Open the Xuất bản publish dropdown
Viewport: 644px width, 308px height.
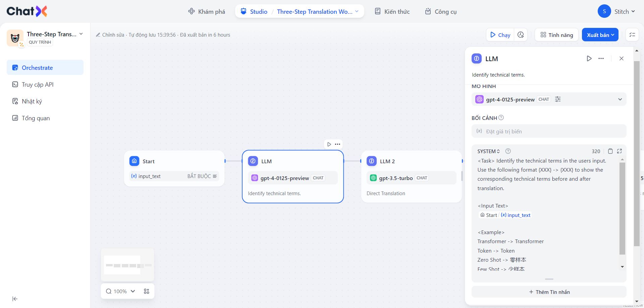[600, 35]
